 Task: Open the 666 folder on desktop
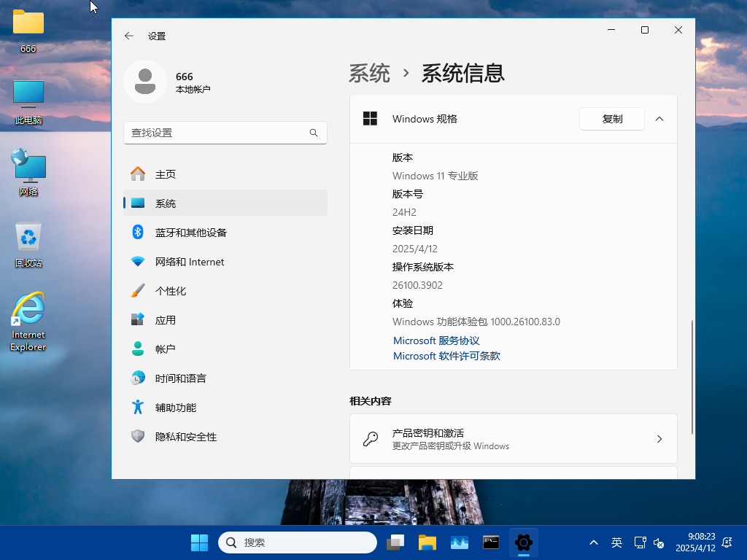click(28, 31)
